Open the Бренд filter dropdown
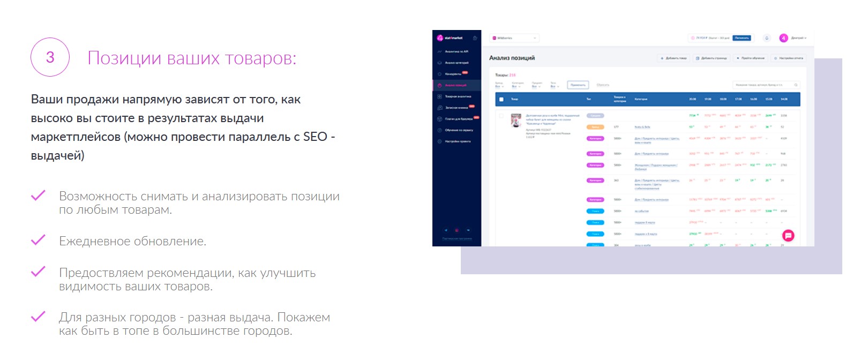 point(499,85)
